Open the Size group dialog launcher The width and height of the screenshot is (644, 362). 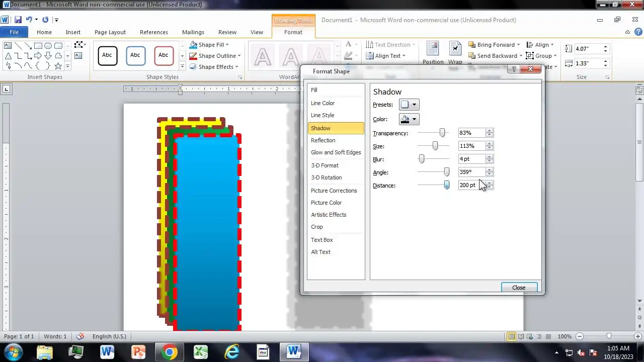click(608, 77)
